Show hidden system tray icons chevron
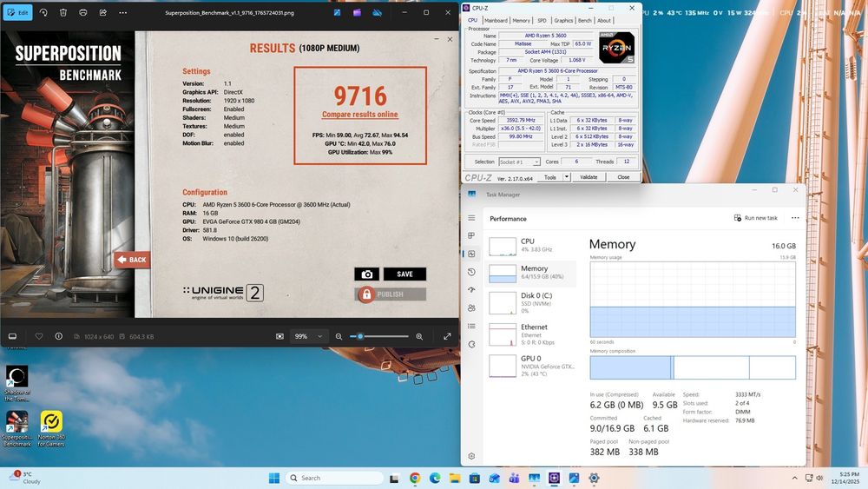This screenshot has width=868, height=489. point(794,478)
